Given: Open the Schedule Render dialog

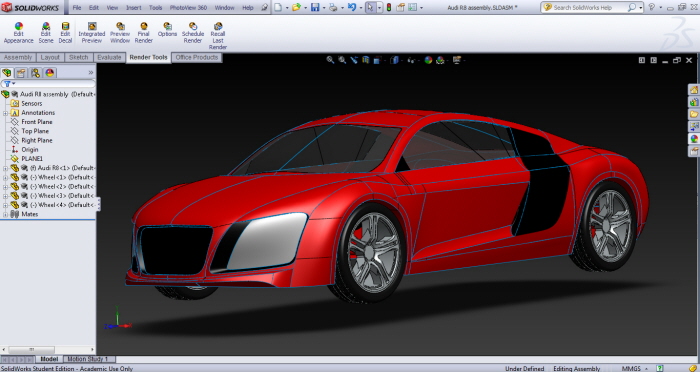Looking at the screenshot, I should coord(193,33).
